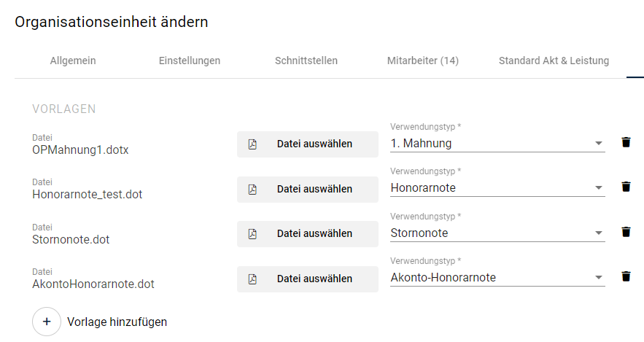Screen dimensions: 644x342
Task: Switch to the Allgemein tab
Action: [73, 61]
